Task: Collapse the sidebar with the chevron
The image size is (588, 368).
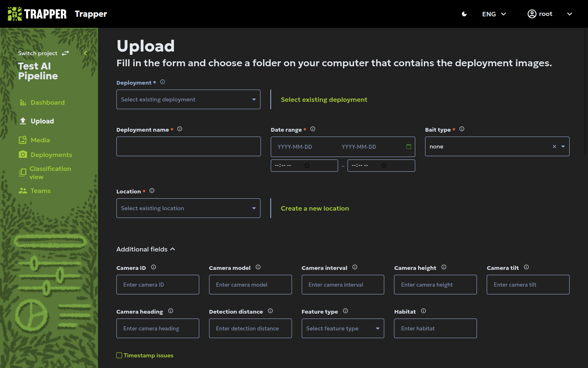Action: 85,53
